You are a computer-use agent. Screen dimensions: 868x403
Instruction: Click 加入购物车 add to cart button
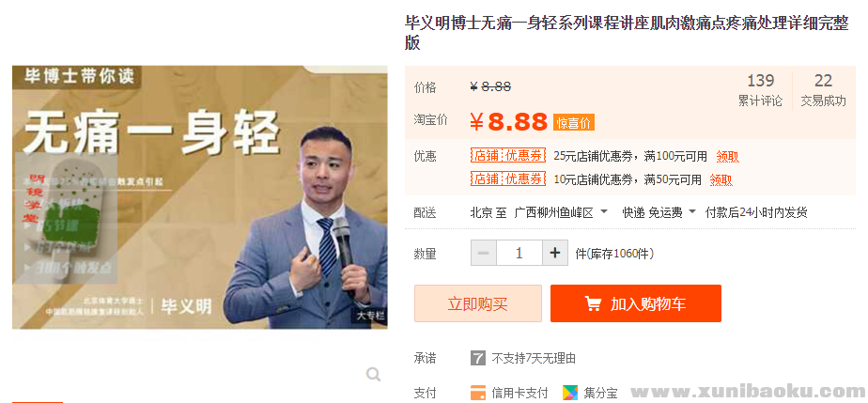click(x=635, y=303)
